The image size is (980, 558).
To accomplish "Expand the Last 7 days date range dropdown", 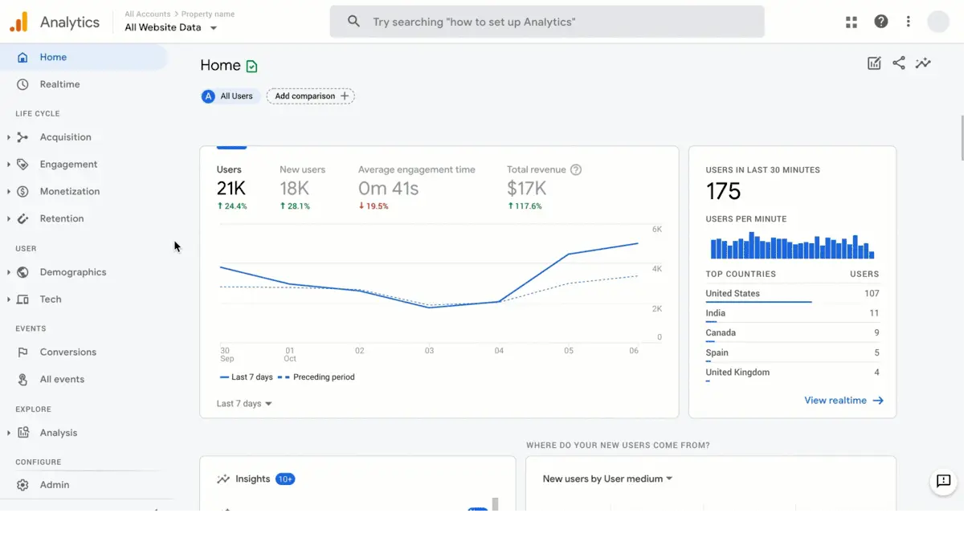I will [243, 403].
